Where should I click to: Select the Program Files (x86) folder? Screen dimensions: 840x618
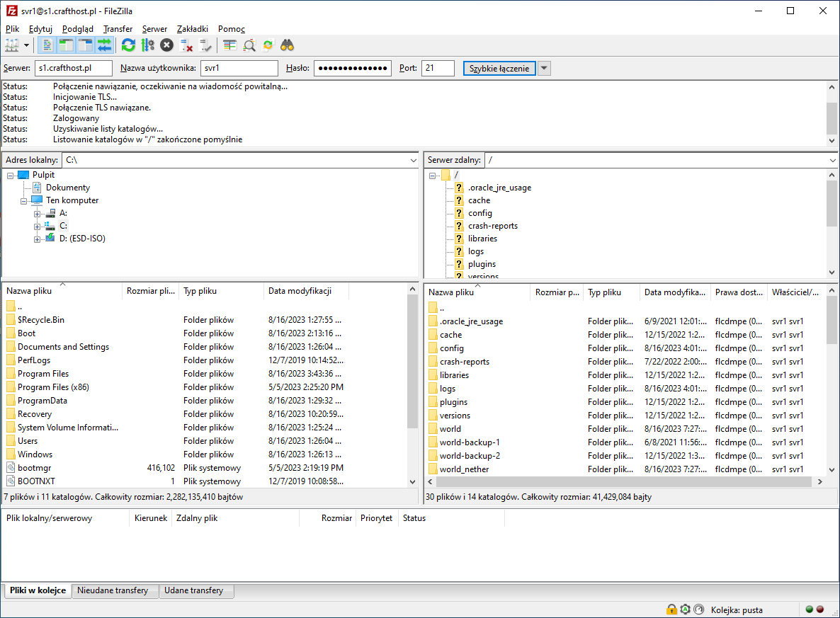53,387
